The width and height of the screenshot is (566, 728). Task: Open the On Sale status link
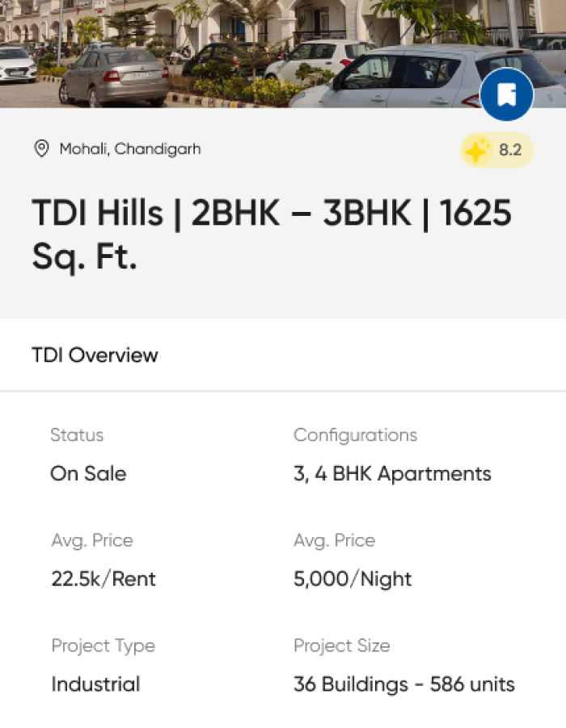[x=88, y=473]
